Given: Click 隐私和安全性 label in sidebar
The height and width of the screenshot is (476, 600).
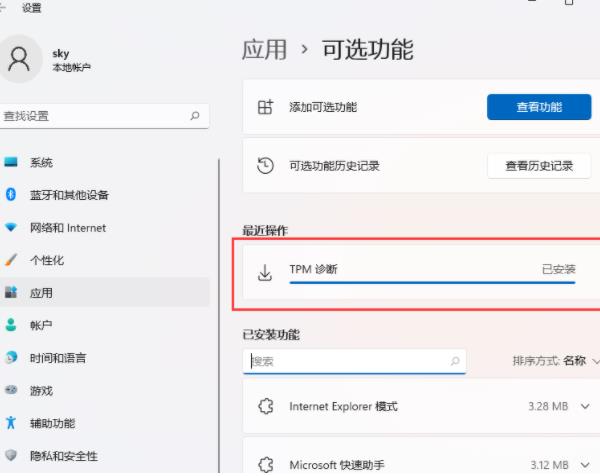Looking at the screenshot, I should tap(64, 456).
